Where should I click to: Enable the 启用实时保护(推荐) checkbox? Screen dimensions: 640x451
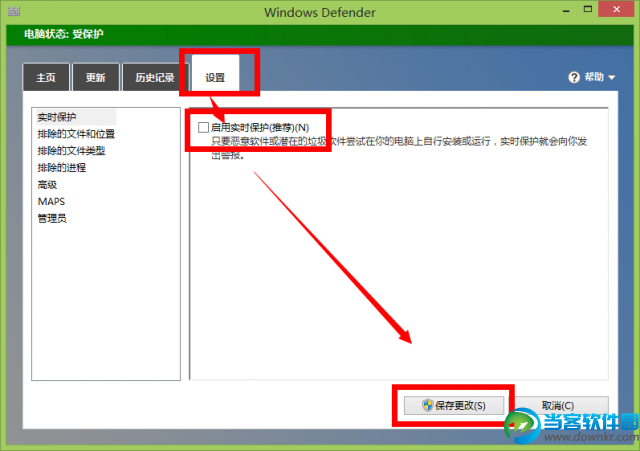point(203,127)
